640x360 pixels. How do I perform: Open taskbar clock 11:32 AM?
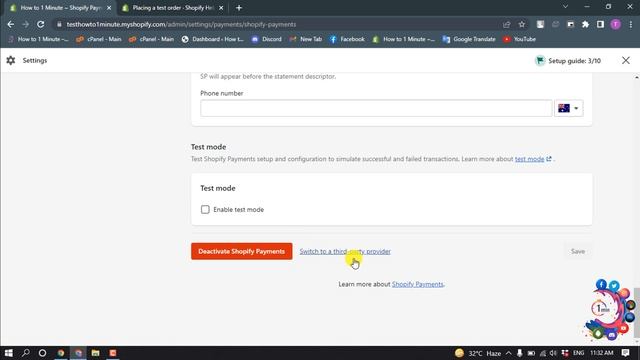point(602,353)
